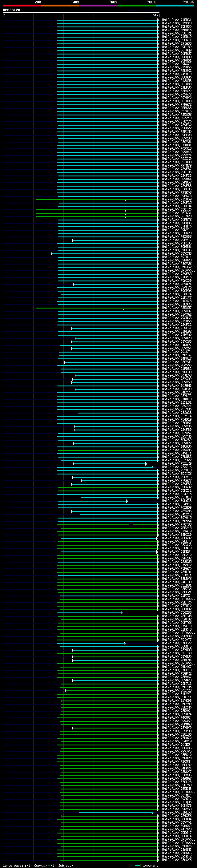Select hit UniRef100_Q15CX3
Viewport: 197px width, 868px height.
pyautogui.click(x=177, y=23)
